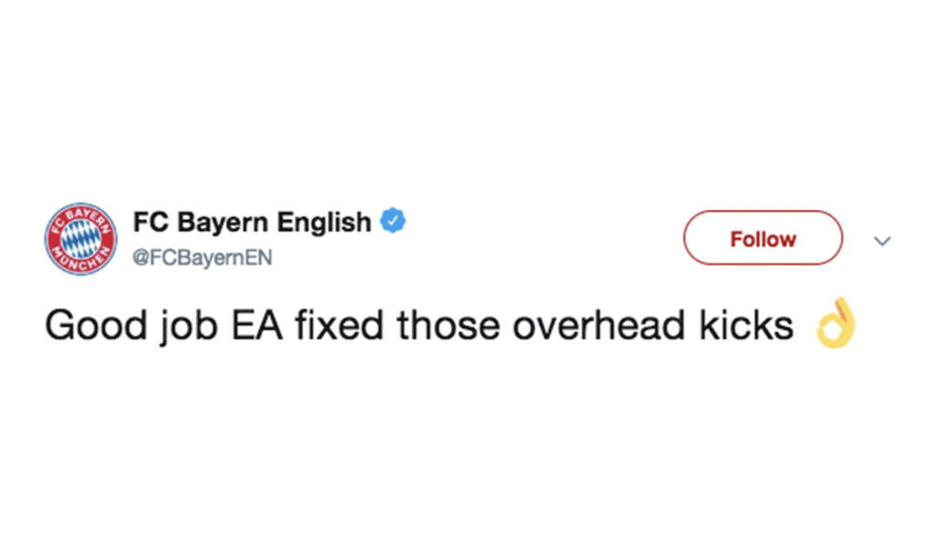This screenshot has height=560, width=939.
Task: Open the tweet options chevron menu
Action: click(x=882, y=241)
